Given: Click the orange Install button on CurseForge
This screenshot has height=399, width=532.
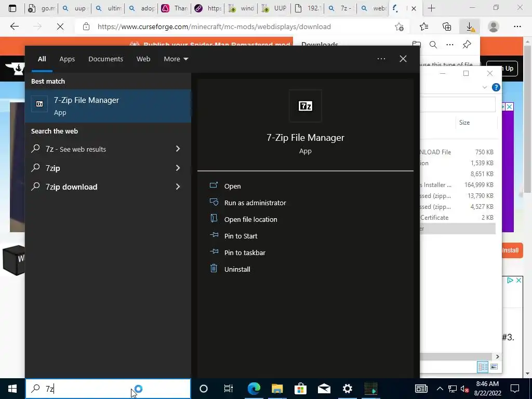Looking at the screenshot, I should (512, 250).
